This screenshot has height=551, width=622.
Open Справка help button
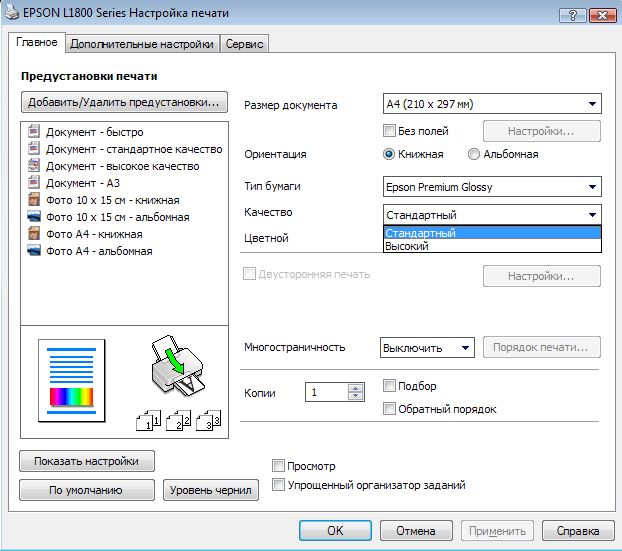578,531
